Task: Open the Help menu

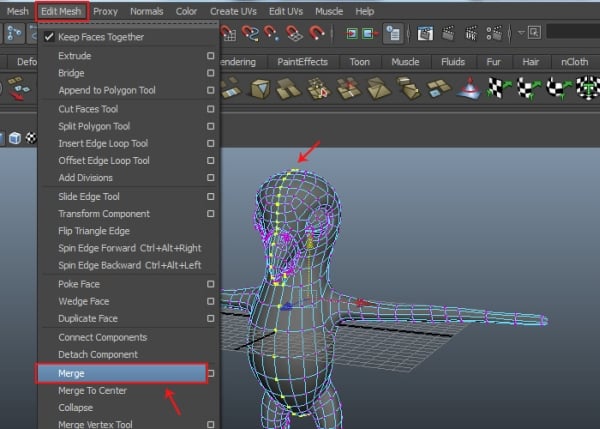Action: tap(364, 11)
